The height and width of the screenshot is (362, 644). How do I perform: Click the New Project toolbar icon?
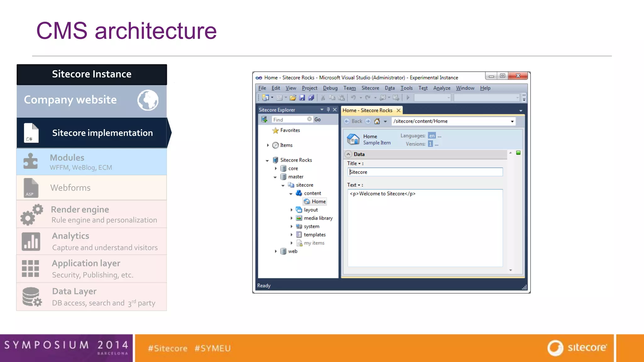tap(265, 98)
